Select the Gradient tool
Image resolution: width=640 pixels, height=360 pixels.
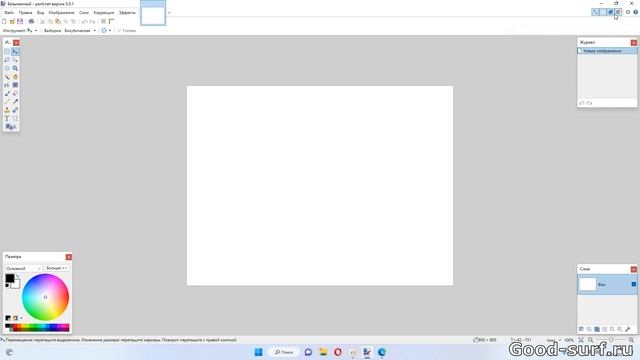(15, 85)
